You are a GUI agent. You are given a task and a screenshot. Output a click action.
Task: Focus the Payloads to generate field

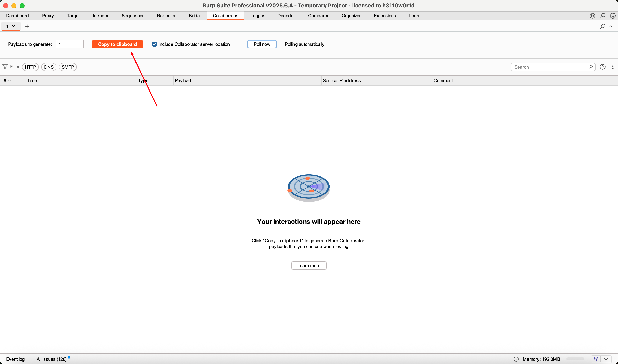(x=70, y=44)
